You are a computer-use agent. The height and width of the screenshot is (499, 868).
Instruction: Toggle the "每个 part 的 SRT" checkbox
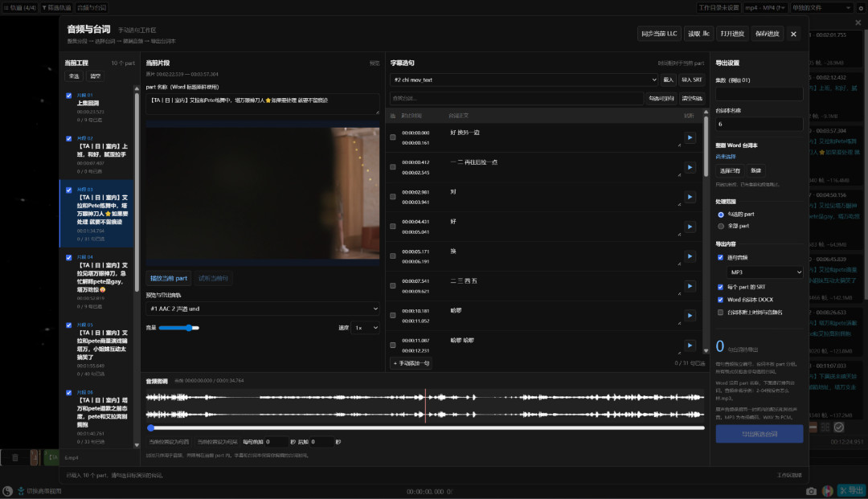[720, 287]
